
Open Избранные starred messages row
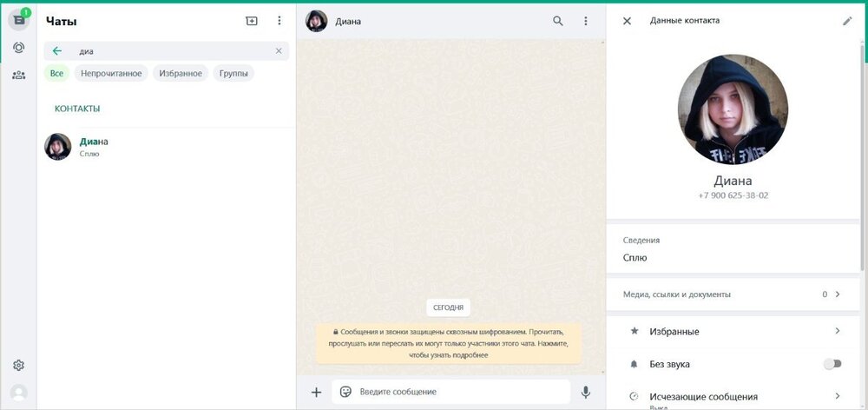(x=733, y=331)
